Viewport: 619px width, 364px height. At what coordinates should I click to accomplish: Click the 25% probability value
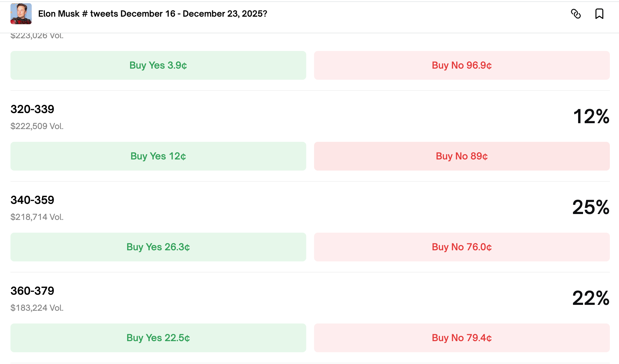point(591,207)
